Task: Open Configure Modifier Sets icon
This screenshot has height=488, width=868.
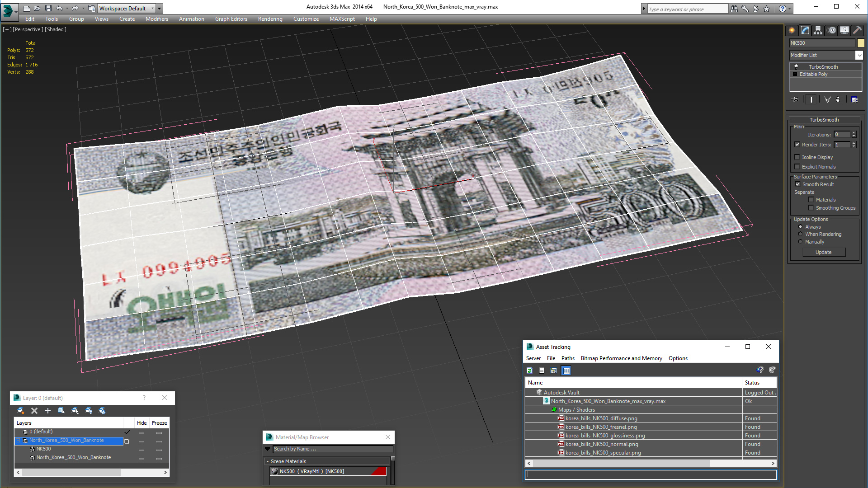Action: click(x=854, y=99)
